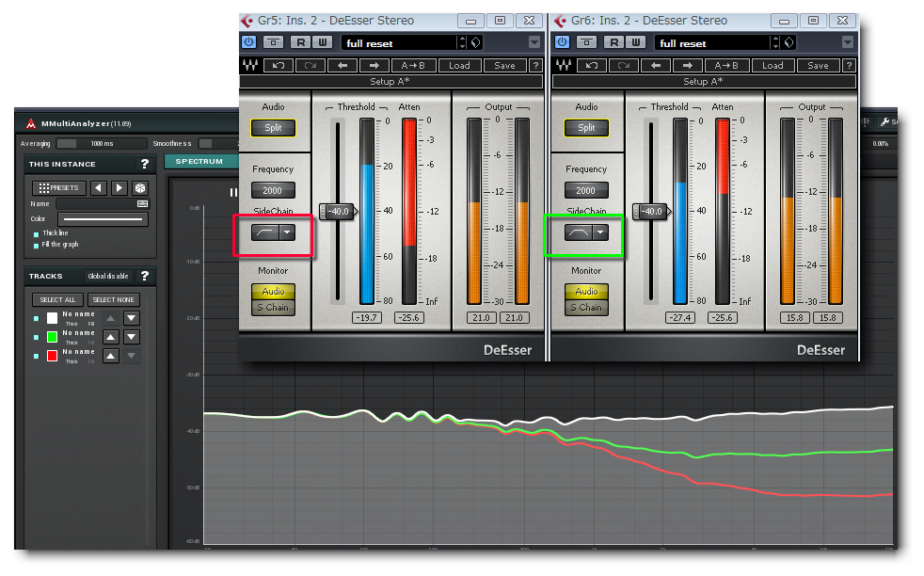Set Monitor to Audio in Gr5
Screen dimensions: 924x576
coord(273,292)
